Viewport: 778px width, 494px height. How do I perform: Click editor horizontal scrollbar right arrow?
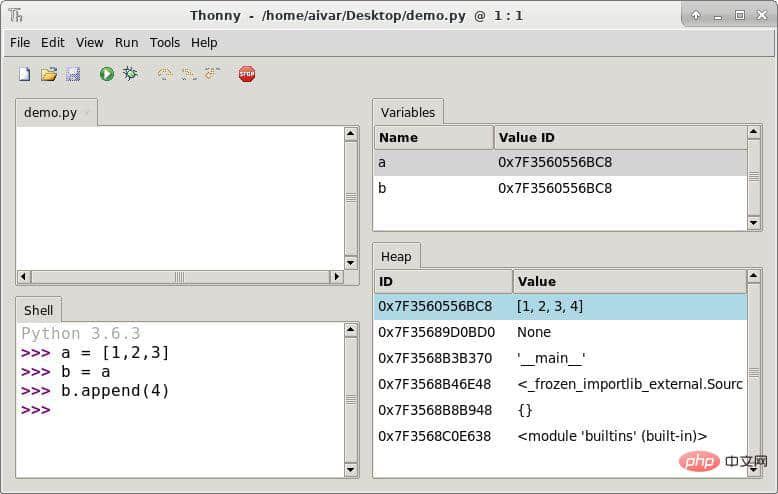click(336, 276)
